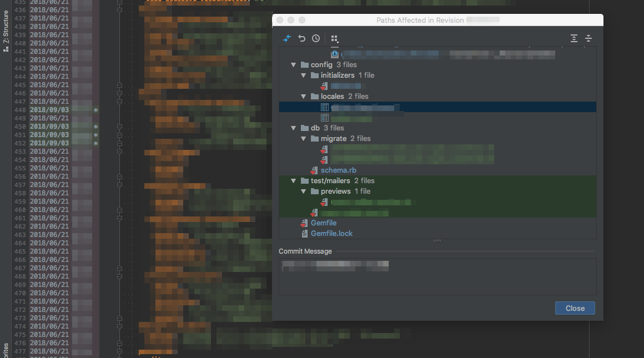
Task: Select the migrate folder
Action: click(333, 139)
